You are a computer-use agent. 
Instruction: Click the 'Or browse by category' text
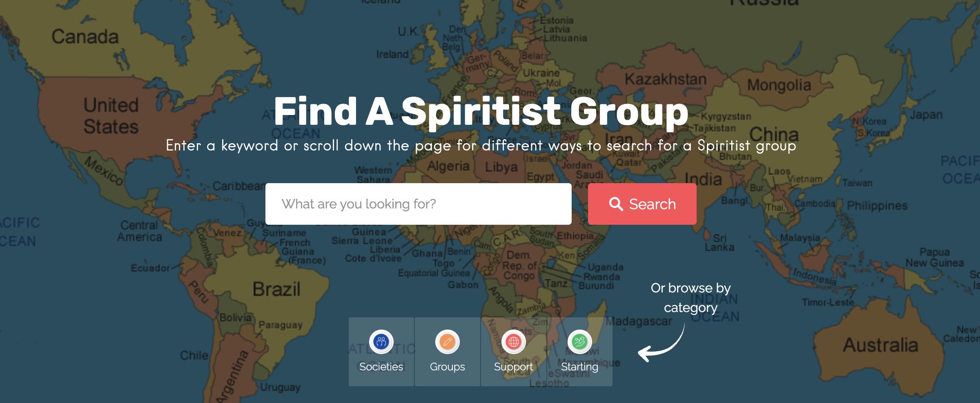tap(690, 298)
